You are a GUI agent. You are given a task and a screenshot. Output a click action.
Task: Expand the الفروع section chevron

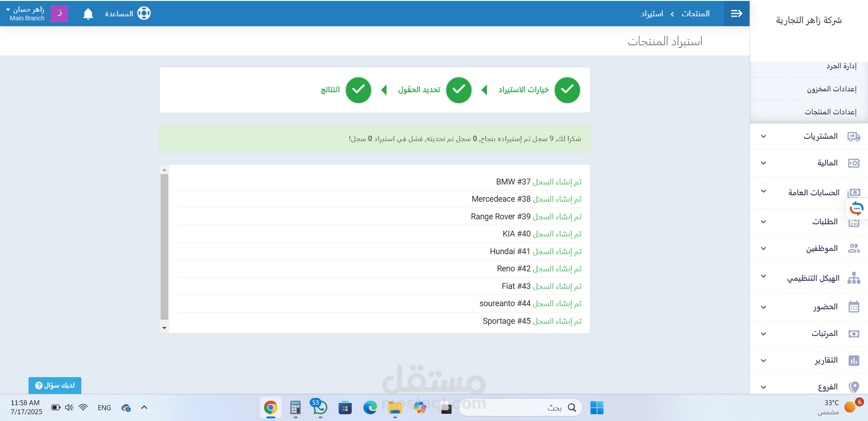click(x=764, y=387)
